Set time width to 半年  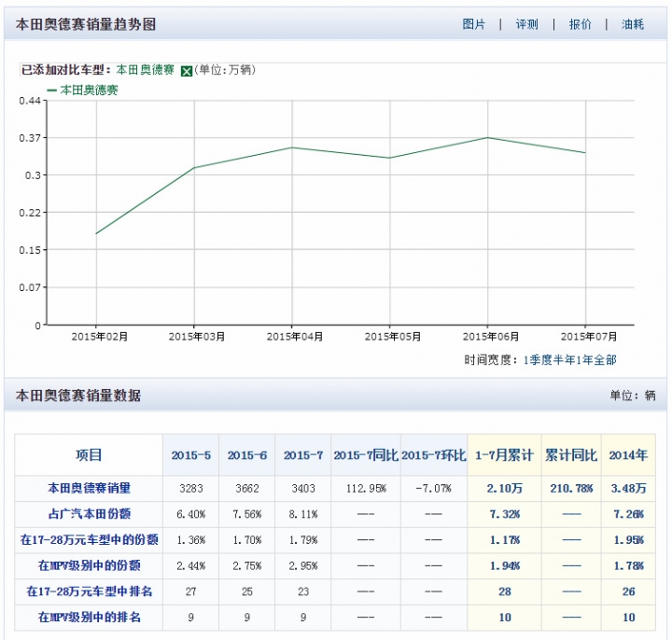pyautogui.click(x=564, y=360)
